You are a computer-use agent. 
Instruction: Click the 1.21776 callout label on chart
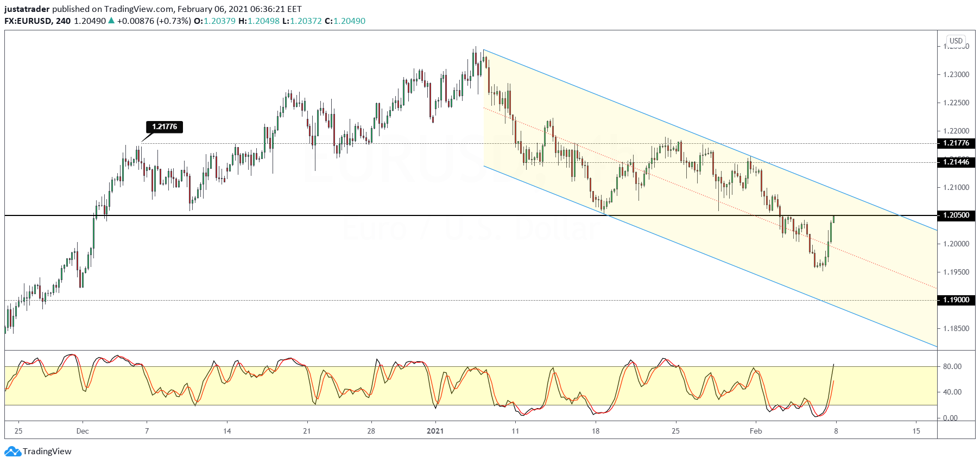[x=165, y=127]
